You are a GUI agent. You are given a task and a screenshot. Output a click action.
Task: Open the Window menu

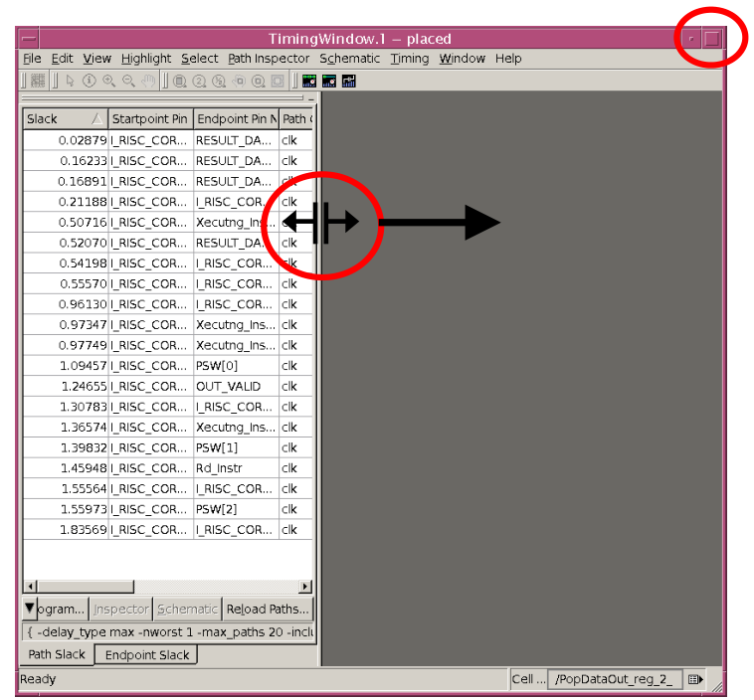click(463, 59)
